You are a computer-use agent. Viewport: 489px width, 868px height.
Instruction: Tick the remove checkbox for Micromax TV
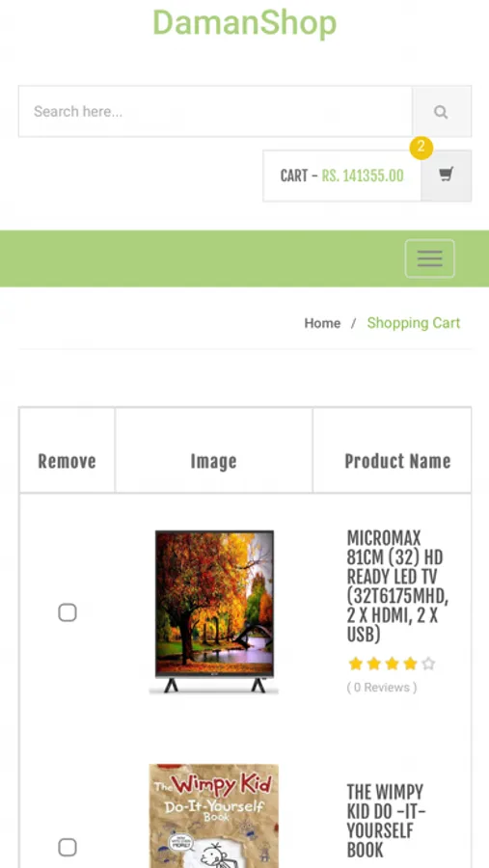click(68, 612)
